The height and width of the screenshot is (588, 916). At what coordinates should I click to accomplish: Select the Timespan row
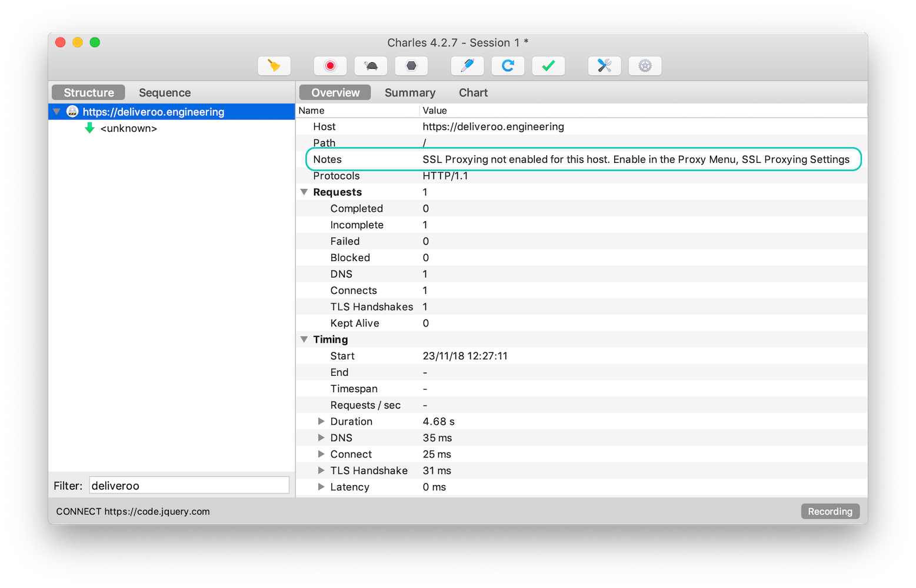[x=581, y=389]
